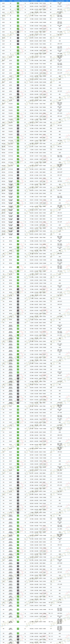Click petrol icon in AUDI A3 BAM 224KM row
Image resolution: width=70 pixels, height=644 pixels.
tap(18, 29)
